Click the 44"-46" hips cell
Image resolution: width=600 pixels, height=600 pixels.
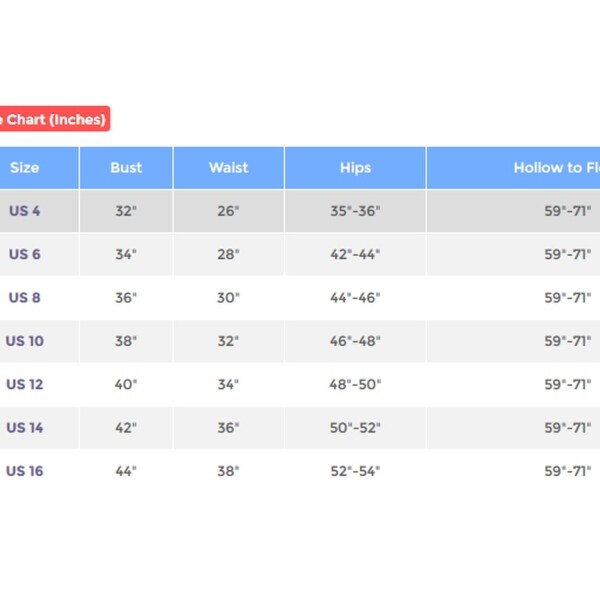point(355,298)
